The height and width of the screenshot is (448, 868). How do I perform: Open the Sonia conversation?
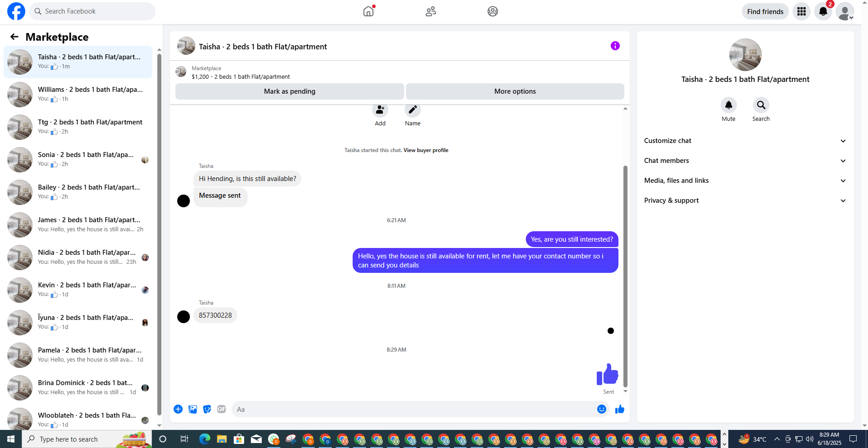click(78, 160)
